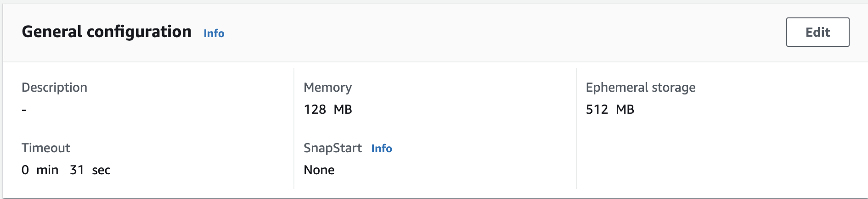Click the MB unit beside 512
This screenshot has height=199, width=868.
[625, 110]
